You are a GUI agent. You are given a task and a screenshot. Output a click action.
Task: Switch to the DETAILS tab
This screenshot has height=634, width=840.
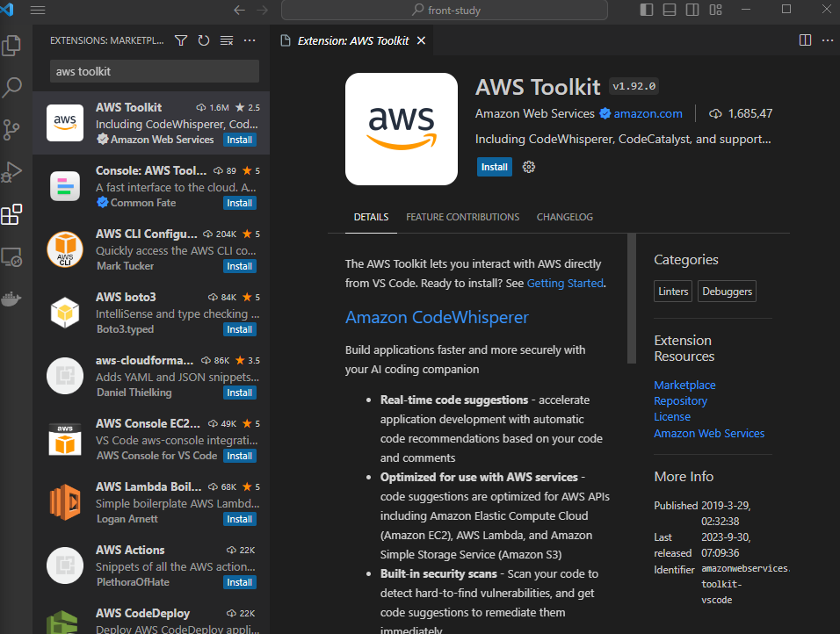point(372,217)
